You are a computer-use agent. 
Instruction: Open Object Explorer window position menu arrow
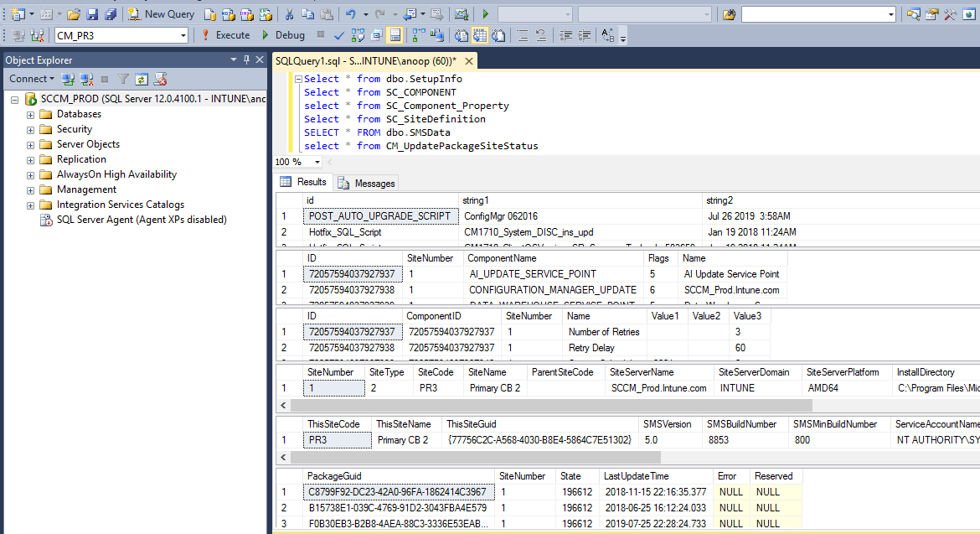[233, 60]
